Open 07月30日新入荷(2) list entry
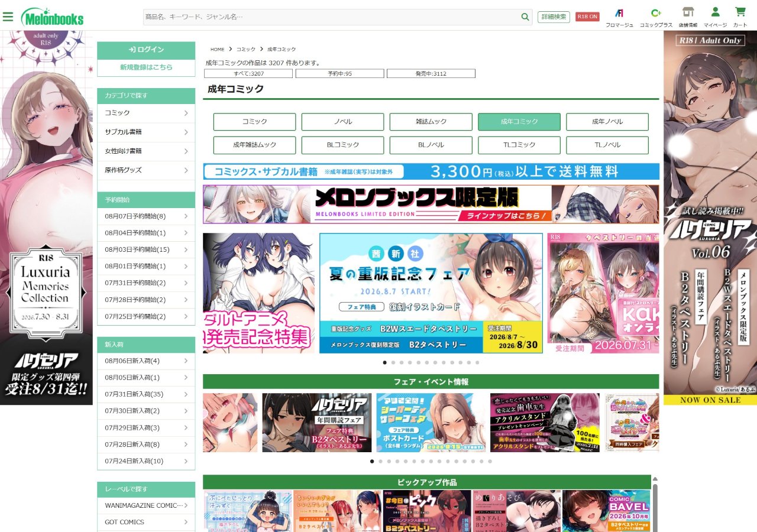This screenshot has width=757, height=532. tap(146, 411)
